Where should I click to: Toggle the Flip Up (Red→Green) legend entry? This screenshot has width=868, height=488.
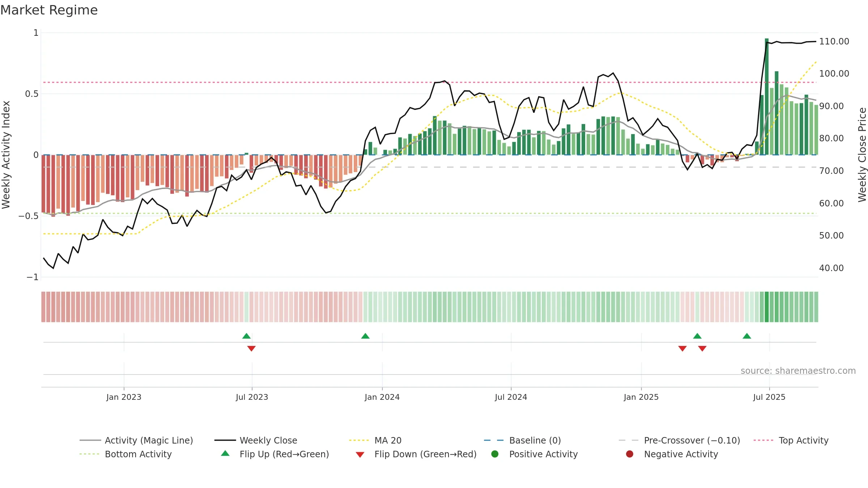click(275, 454)
